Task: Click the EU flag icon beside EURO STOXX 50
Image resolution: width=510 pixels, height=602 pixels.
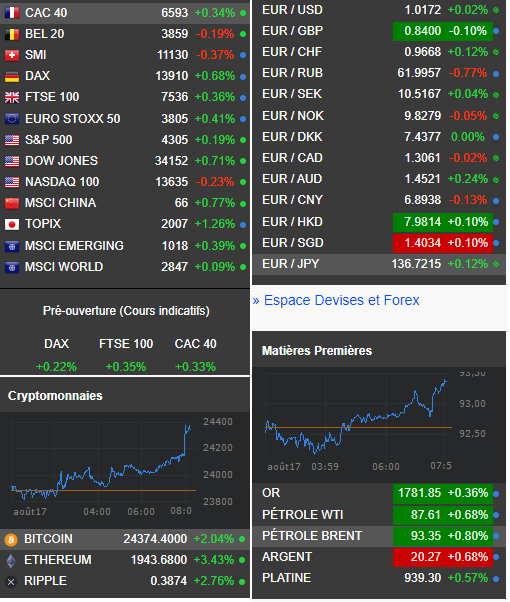Action: pyautogui.click(x=12, y=119)
